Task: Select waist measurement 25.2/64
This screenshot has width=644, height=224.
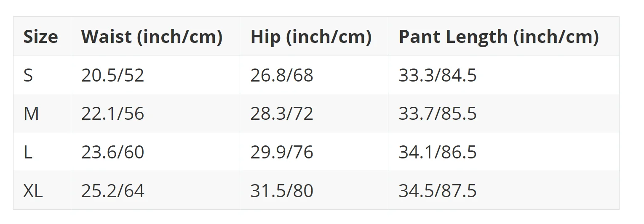Action: tap(112, 191)
